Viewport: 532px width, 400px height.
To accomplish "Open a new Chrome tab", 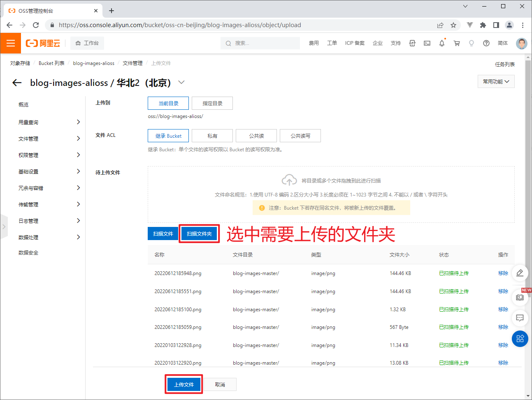I will (112, 11).
